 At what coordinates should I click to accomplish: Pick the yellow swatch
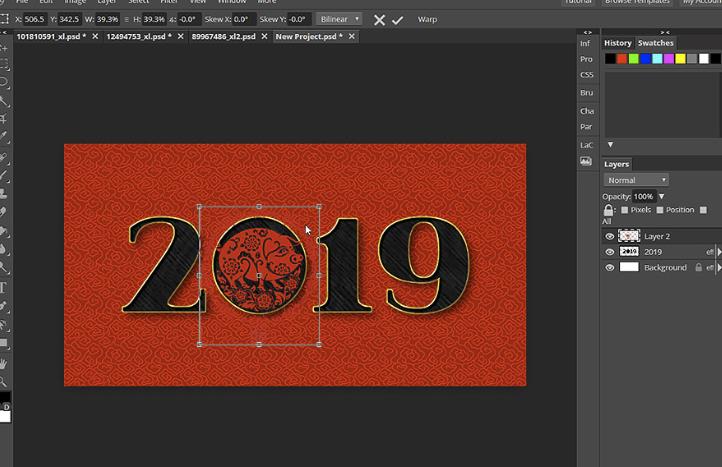click(x=680, y=58)
